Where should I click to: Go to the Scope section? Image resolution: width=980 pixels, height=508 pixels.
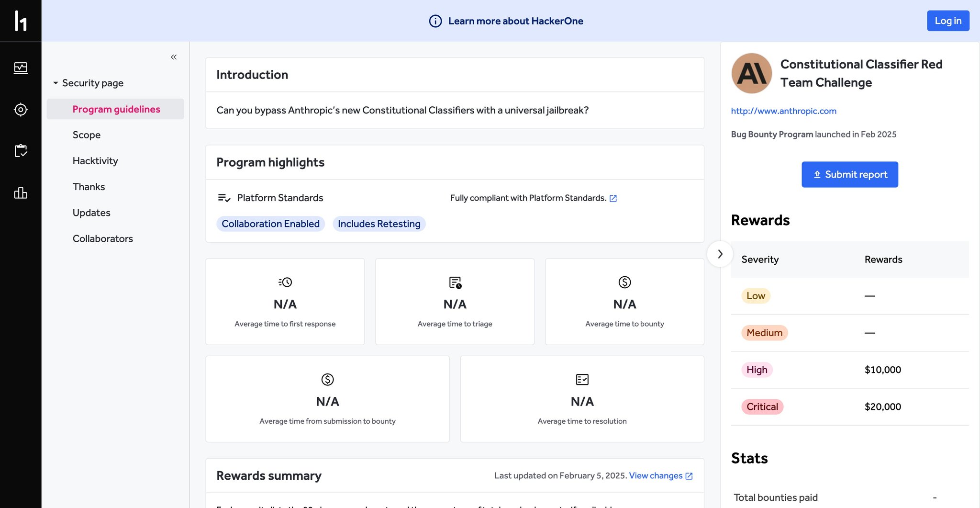coord(87,135)
